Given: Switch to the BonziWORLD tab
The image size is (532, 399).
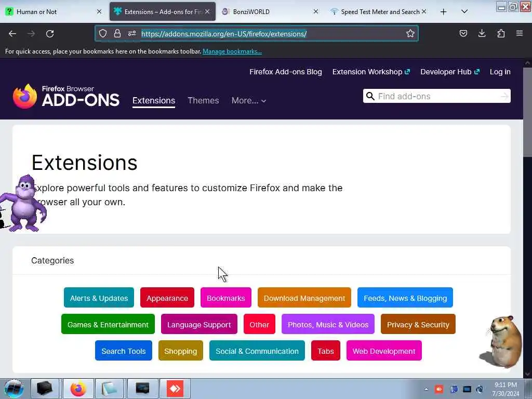Looking at the screenshot, I should tap(270, 12).
